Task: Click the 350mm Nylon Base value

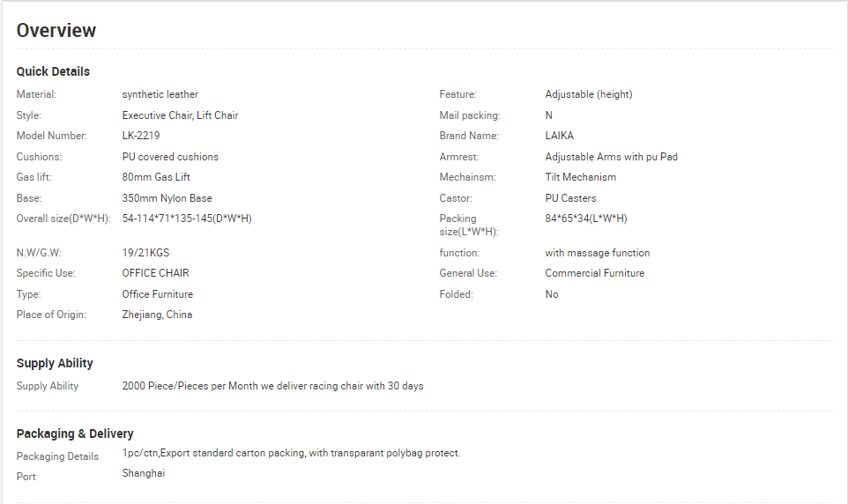Action: (167, 198)
